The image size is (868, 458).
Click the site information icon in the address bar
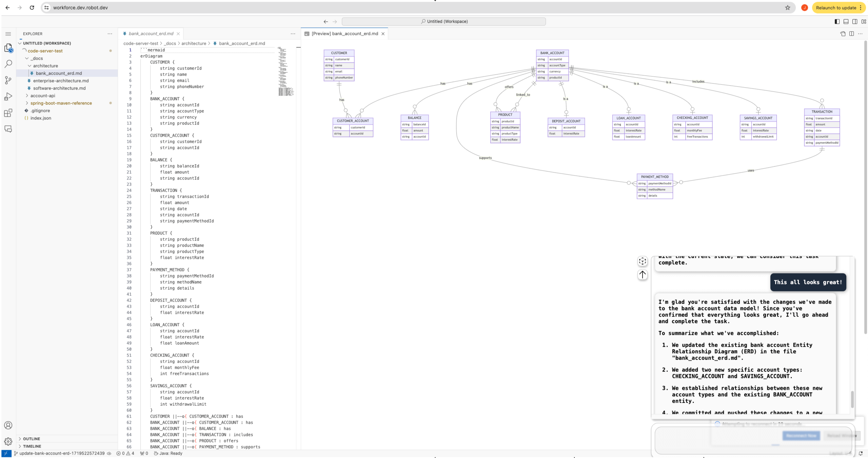(47, 7)
